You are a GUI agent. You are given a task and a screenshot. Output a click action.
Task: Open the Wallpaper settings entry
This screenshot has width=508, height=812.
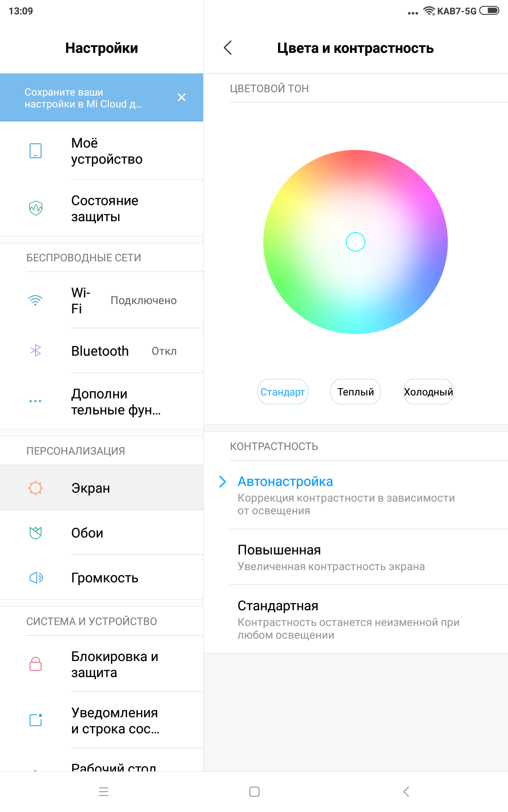[x=87, y=533]
